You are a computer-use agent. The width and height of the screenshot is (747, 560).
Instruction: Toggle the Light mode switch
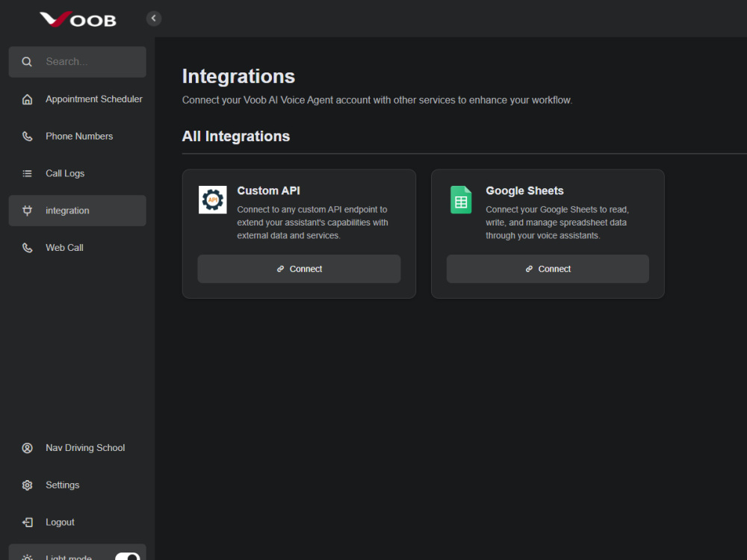(x=127, y=556)
